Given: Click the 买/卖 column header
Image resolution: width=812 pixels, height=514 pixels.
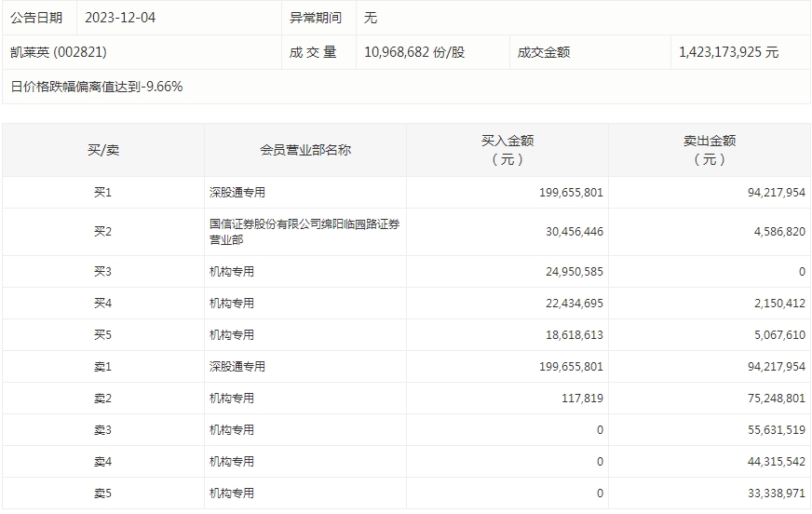Looking at the screenshot, I should [102, 150].
